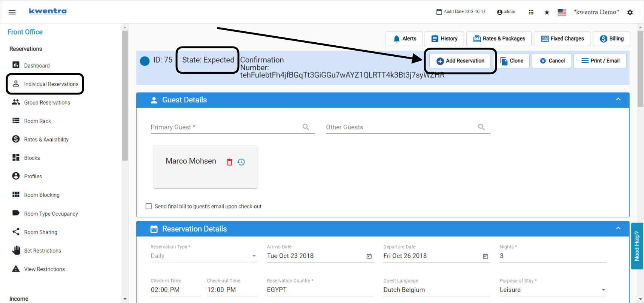Search Other Guests with magnifier icon
Image resolution: width=644 pixels, height=303 pixels.
[481, 127]
